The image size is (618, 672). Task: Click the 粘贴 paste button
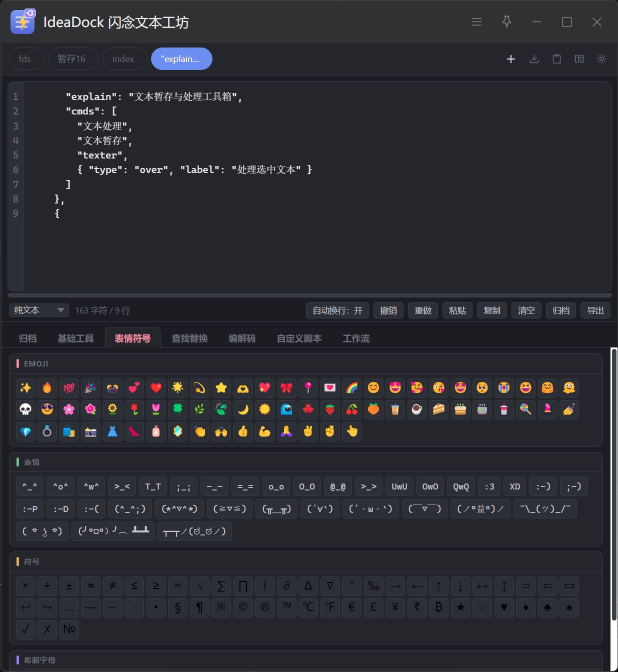457,310
